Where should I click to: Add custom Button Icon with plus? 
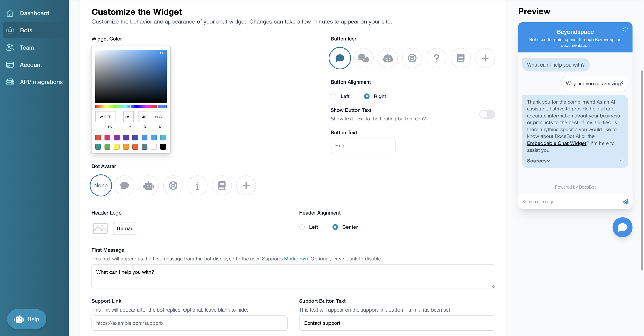coord(485,58)
